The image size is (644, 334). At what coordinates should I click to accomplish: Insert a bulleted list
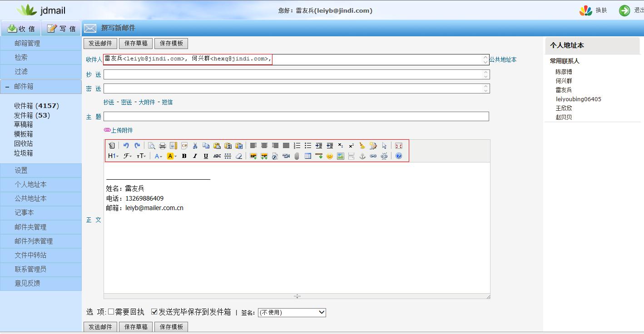[308, 146]
